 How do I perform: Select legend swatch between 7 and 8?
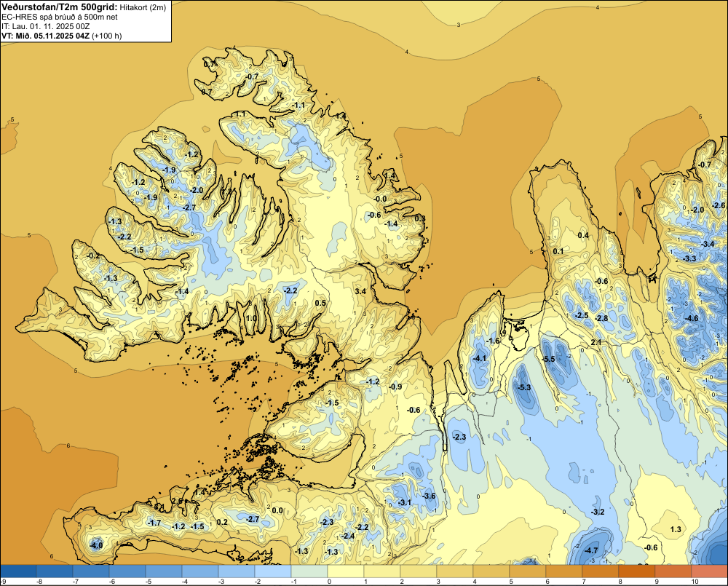[x=601, y=571]
